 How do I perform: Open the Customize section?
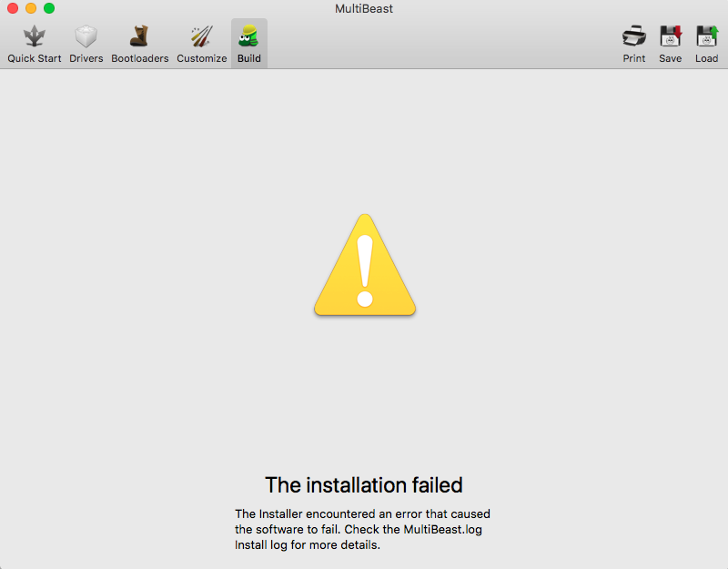[201, 44]
